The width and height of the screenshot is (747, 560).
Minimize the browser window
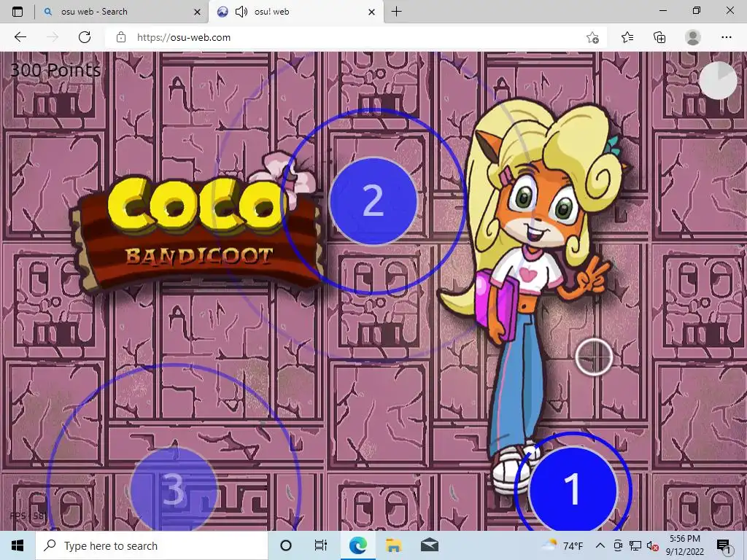coord(662,10)
